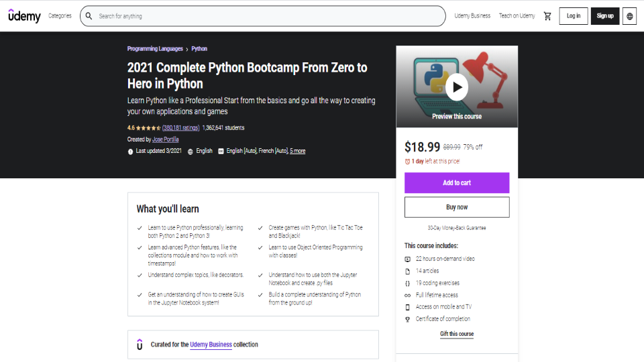Image resolution: width=644 pixels, height=362 pixels.
Task: Click the Last updated alert icon
Action: 130,152
